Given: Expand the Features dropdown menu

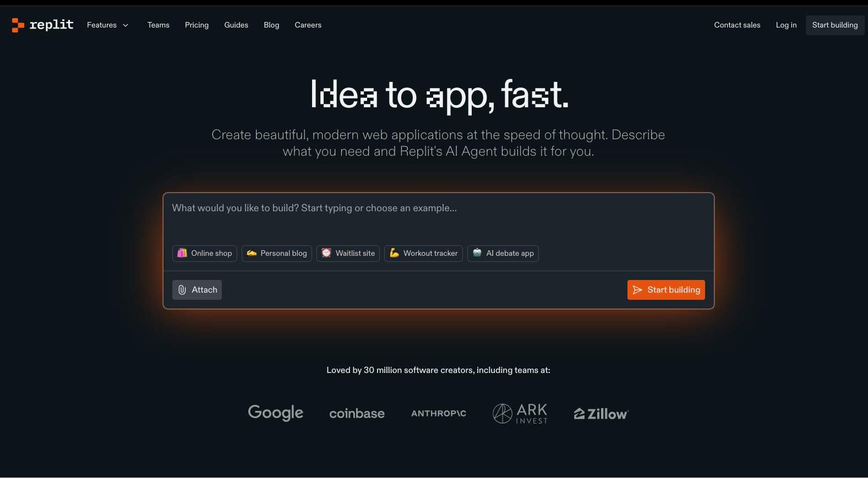Looking at the screenshot, I should click(108, 25).
